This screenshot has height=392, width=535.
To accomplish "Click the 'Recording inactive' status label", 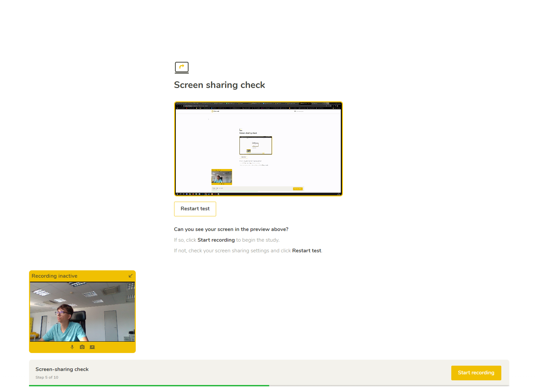I will 54,276.
